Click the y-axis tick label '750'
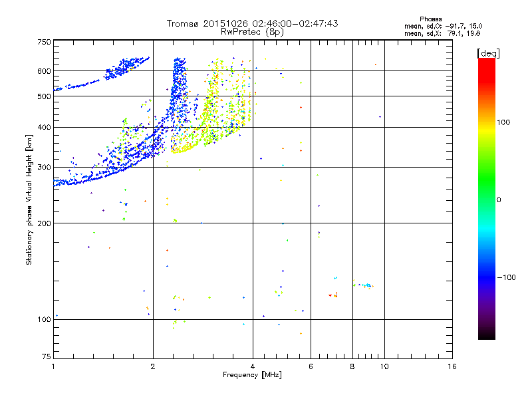This screenshot has height=399, width=532. point(45,42)
